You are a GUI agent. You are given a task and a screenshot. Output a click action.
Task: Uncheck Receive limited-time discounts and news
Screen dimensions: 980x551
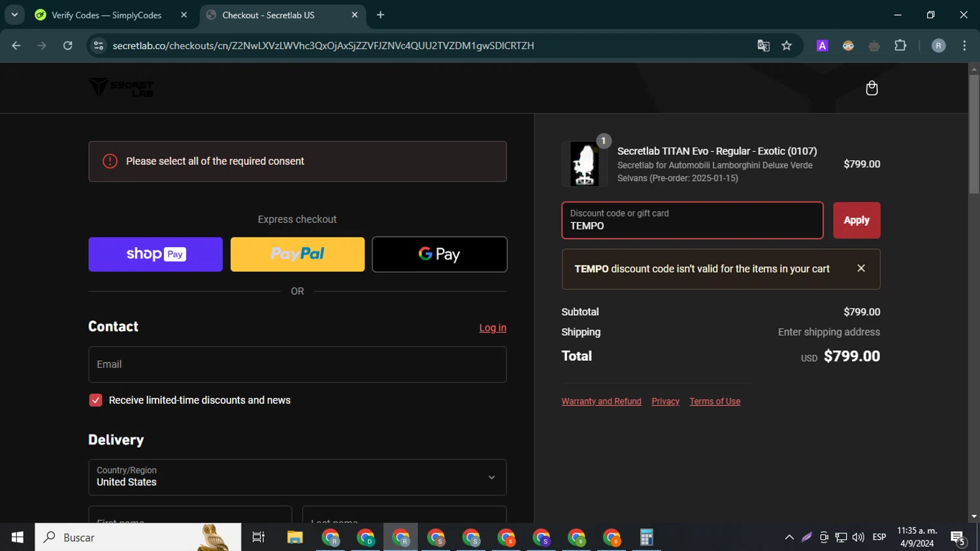pyautogui.click(x=95, y=400)
